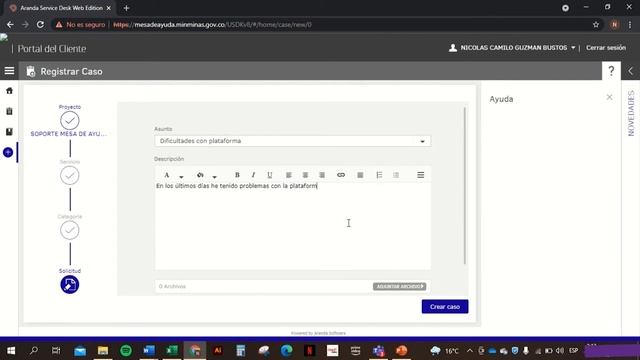640x360 pixels.
Task: Open the font color dropdown arrow in the editor
Action: click(x=181, y=176)
